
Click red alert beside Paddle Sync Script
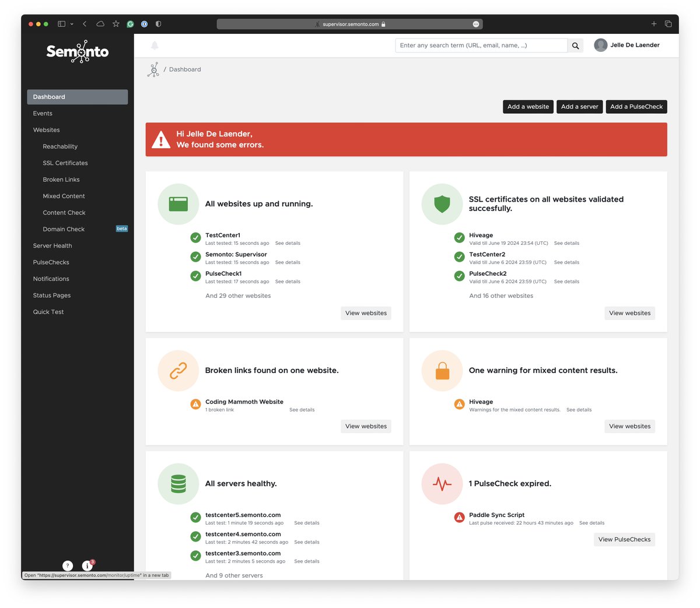(x=460, y=517)
